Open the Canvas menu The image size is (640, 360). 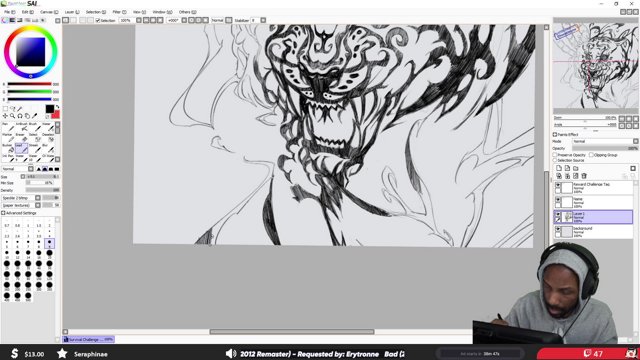coord(49,12)
